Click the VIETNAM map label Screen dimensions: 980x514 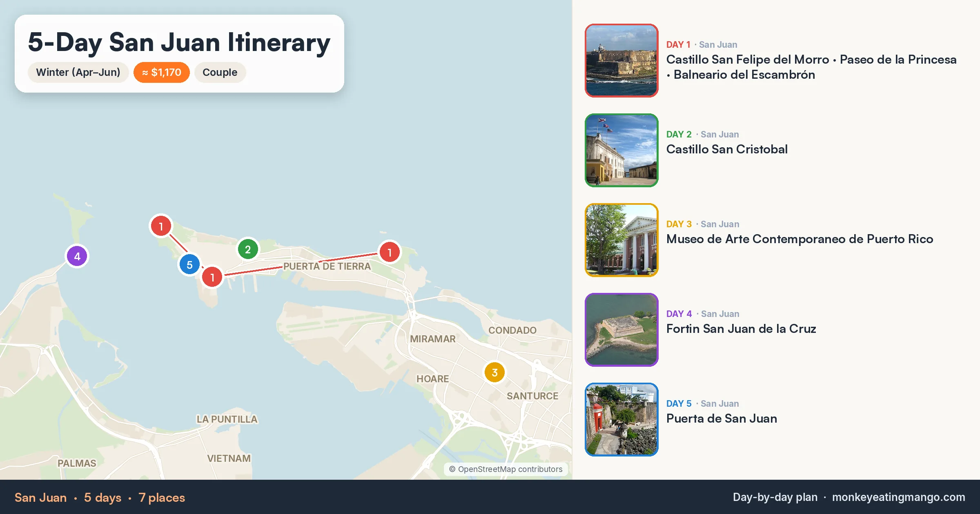pyautogui.click(x=229, y=459)
